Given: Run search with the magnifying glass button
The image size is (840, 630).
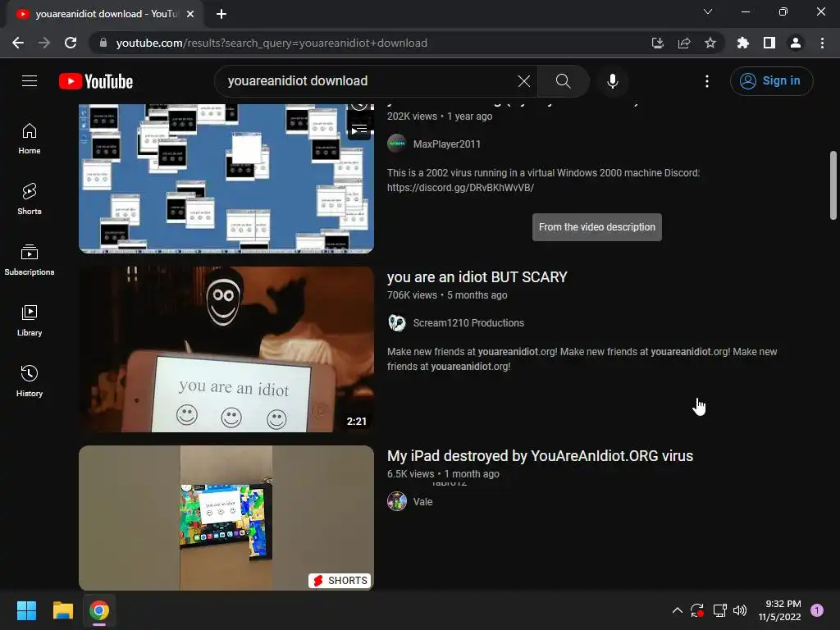Looking at the screenshot, I should (x=563, y=81).
